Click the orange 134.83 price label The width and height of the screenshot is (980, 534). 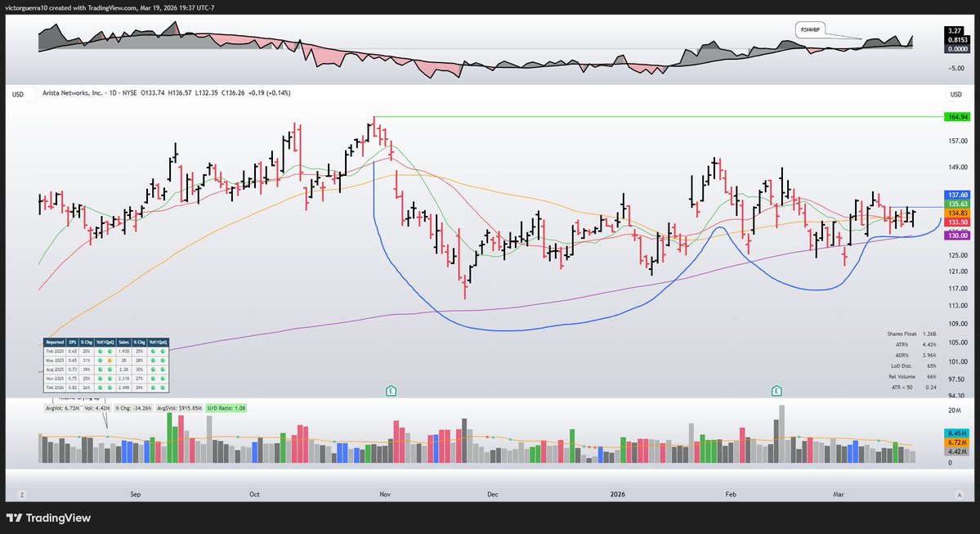957,213
